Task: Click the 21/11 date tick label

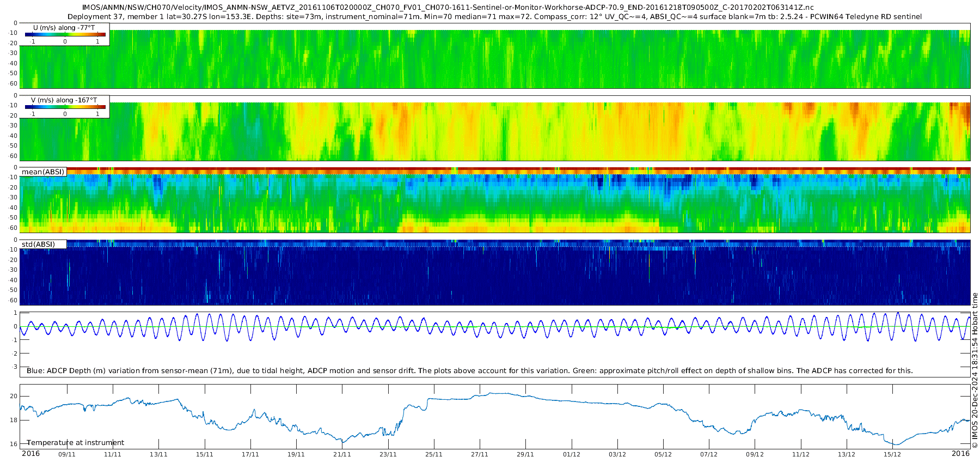Action: [x=342, y=454]
